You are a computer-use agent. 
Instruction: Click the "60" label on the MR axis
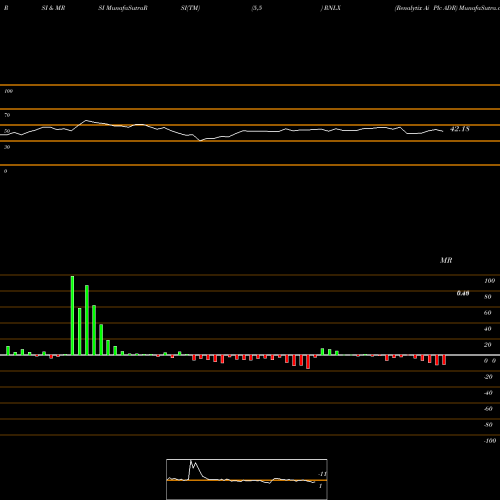point(488,313)
